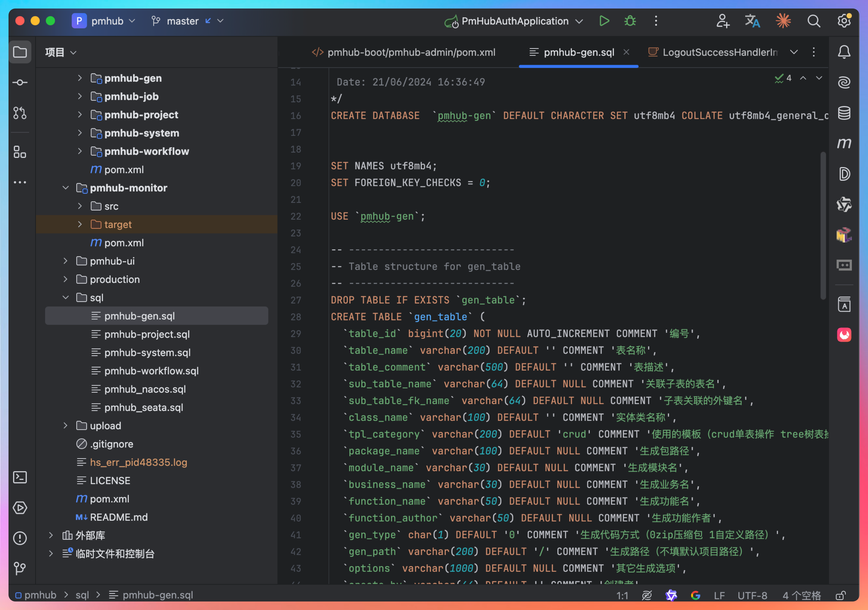The width and height of the screenshot is (868, 610).
Task: Toggle read-only lock in status bar
Action: coord(840,596)
